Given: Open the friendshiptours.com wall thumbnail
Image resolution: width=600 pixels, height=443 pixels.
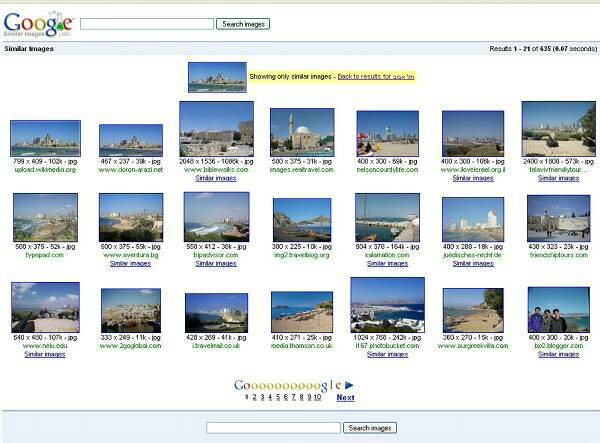Looking at the screenshot, I should coord(559,218).
